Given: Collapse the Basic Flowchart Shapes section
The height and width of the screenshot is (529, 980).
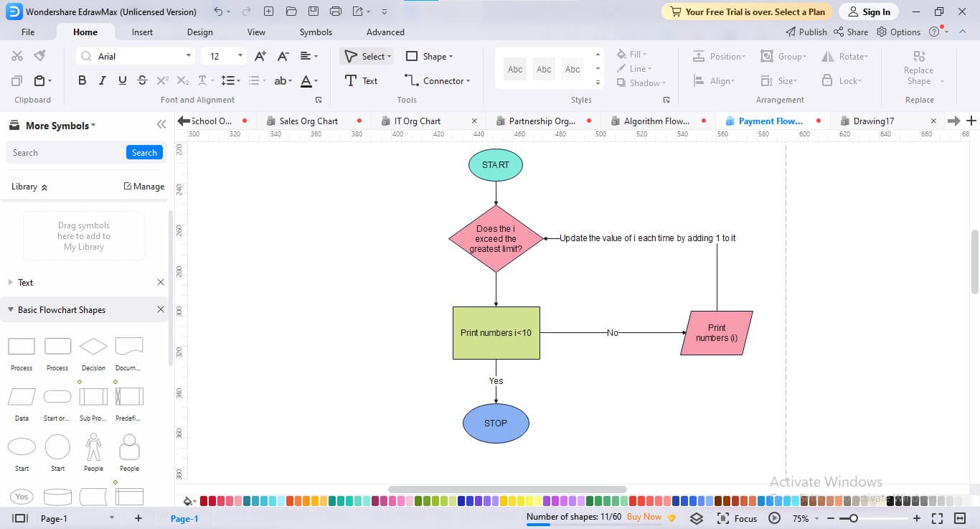Looking at the screenshot, I should coord(10,310).
